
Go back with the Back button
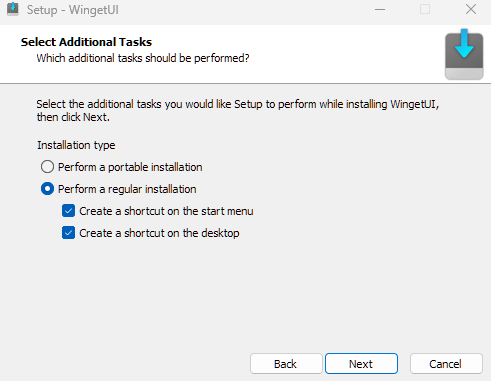click(x=286, y=364)
